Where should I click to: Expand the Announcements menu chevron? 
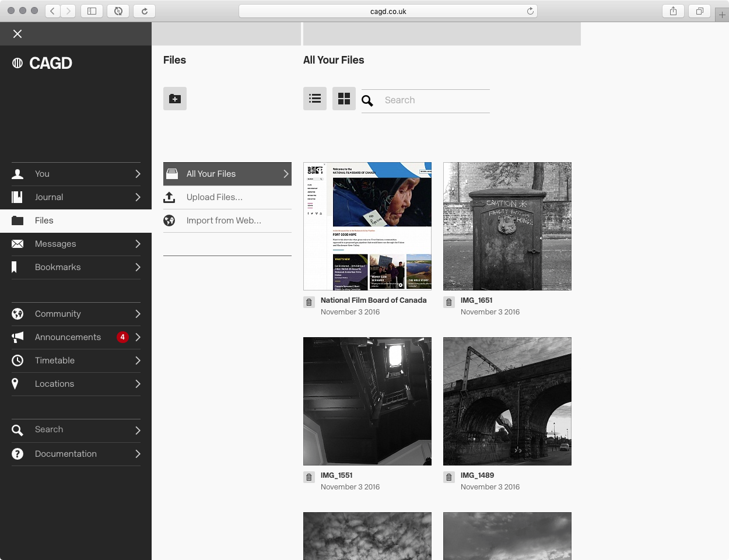[x=138, y=337]
